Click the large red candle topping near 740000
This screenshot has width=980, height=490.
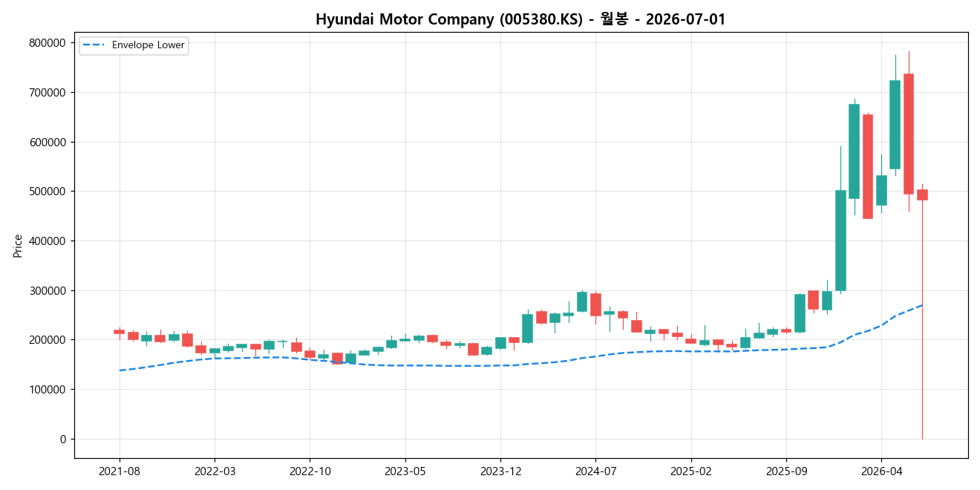pos(909,134)
